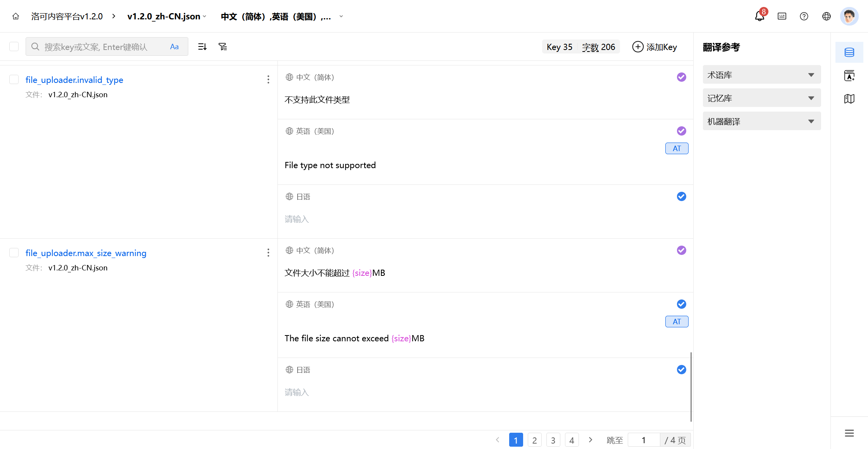Open the filter tree icon
Screen dimensions: 868x449
223,47
